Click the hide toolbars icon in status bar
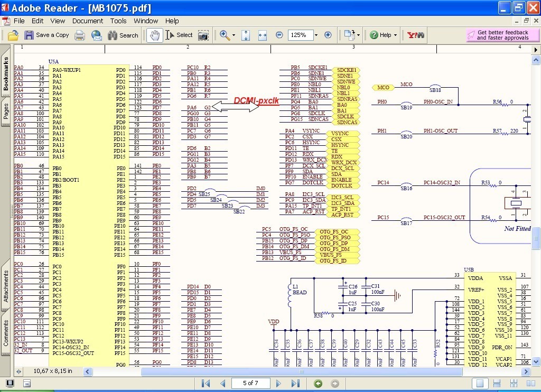541x392 pixels. tap(27, 383)
